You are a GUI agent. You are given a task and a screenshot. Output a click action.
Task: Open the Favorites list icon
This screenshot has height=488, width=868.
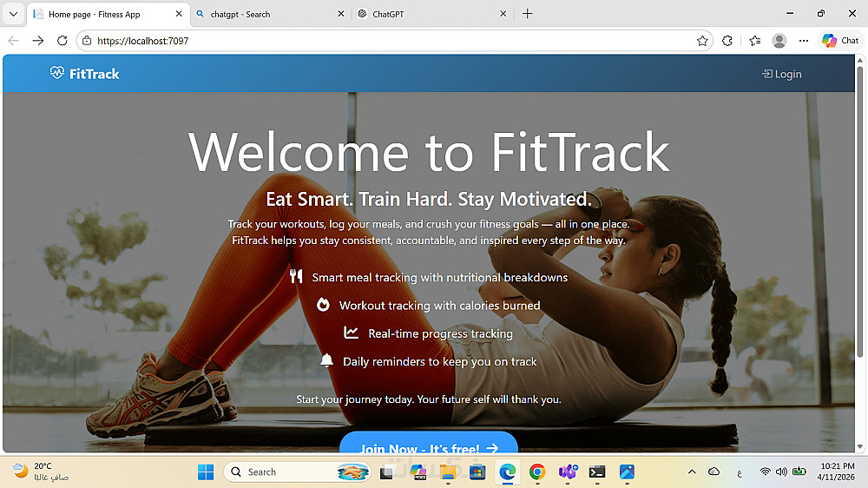coord(754,41)
